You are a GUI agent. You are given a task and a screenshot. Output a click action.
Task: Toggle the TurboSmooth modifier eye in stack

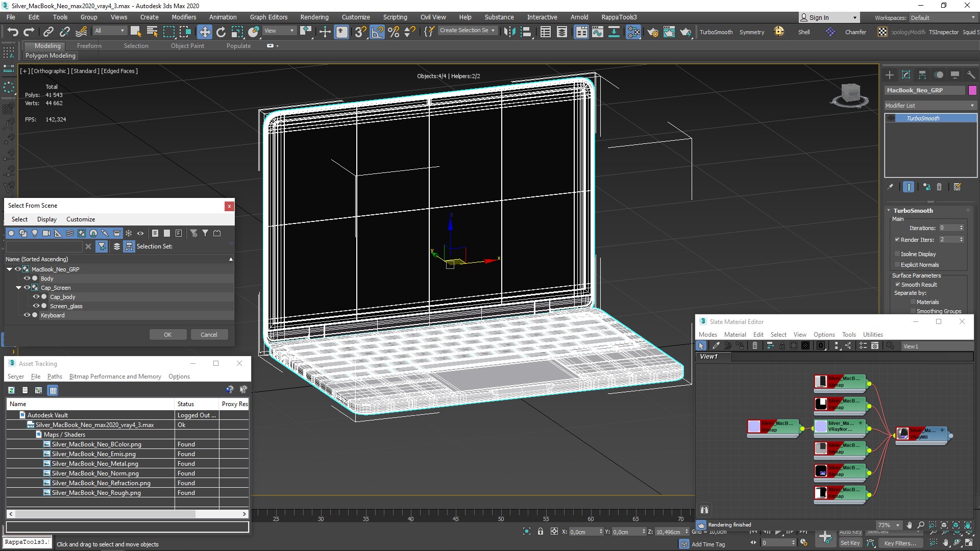[891, 118]
